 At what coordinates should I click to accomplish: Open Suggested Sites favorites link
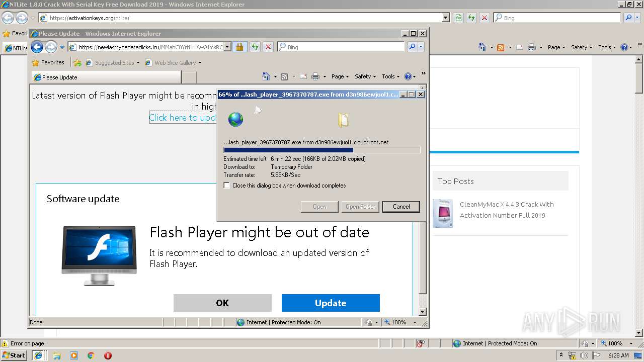click(x=113, y=63)
